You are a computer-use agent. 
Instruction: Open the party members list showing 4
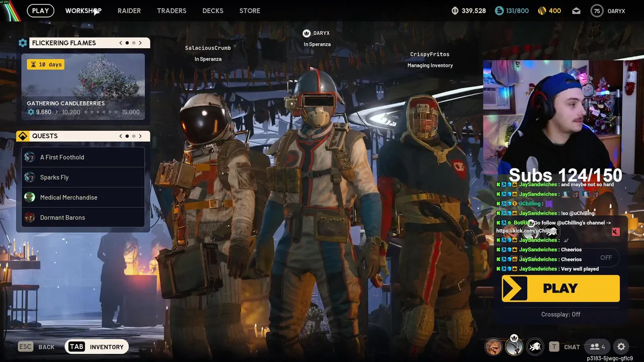[x=598, y=346]
